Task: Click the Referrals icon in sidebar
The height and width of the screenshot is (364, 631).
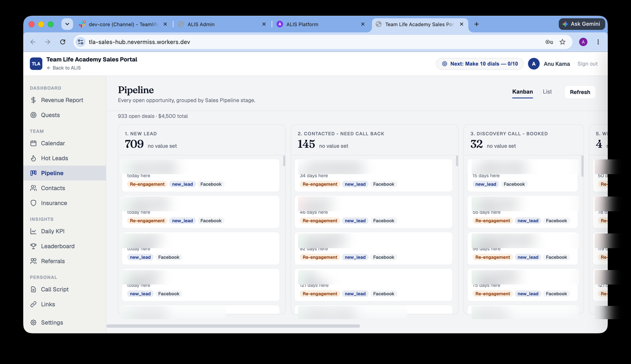Action: tap(34, 261)
